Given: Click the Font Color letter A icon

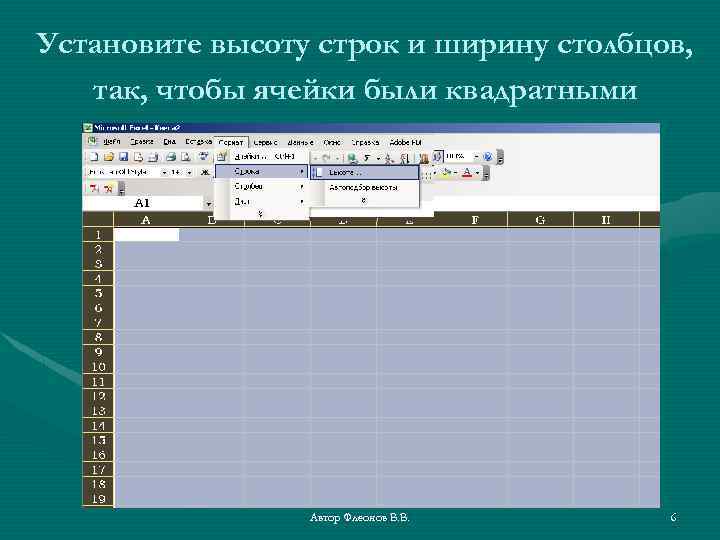Looking at the screenshot, I should click(x=467, y=173).
